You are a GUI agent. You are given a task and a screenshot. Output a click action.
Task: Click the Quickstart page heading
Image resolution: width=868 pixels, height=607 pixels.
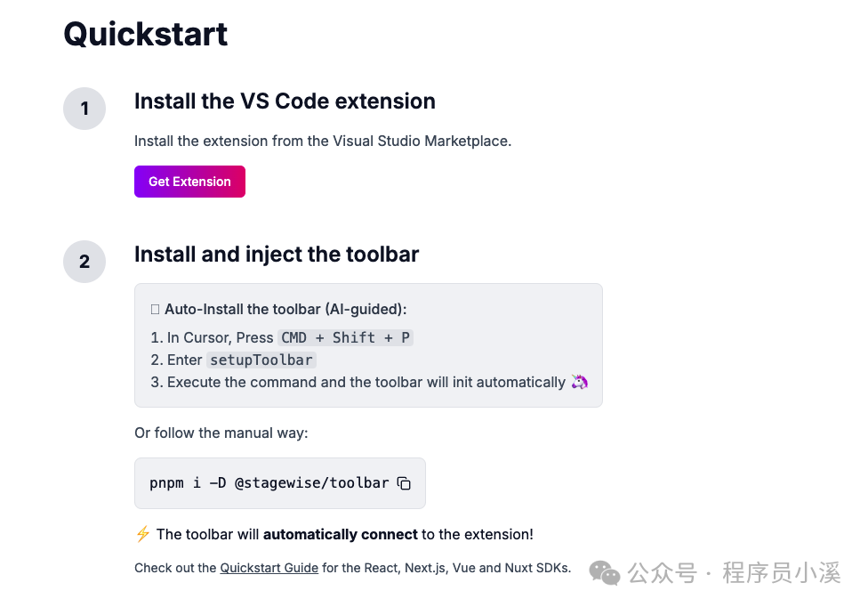146,35
